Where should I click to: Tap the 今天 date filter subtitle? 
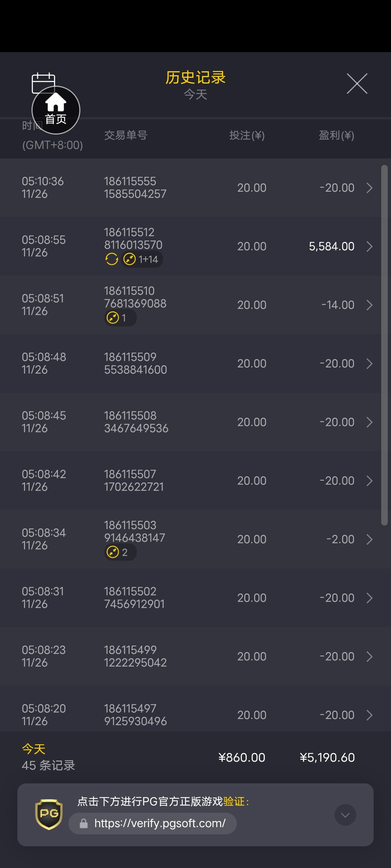[x=195, y=95]
